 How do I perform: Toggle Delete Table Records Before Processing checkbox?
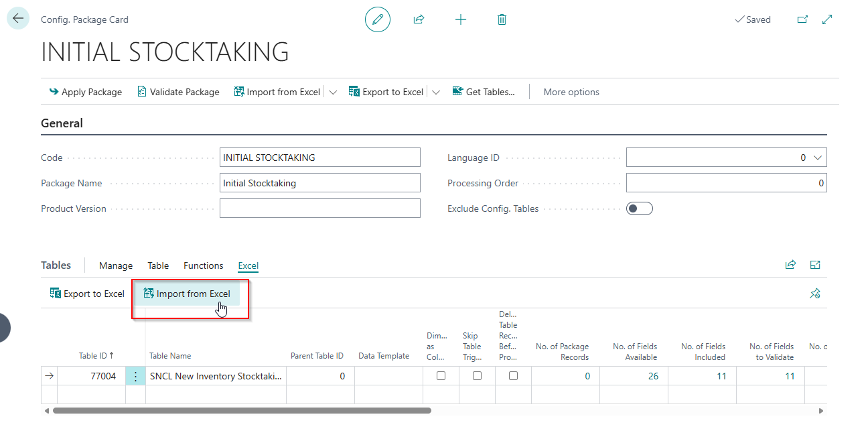point(513,376)
